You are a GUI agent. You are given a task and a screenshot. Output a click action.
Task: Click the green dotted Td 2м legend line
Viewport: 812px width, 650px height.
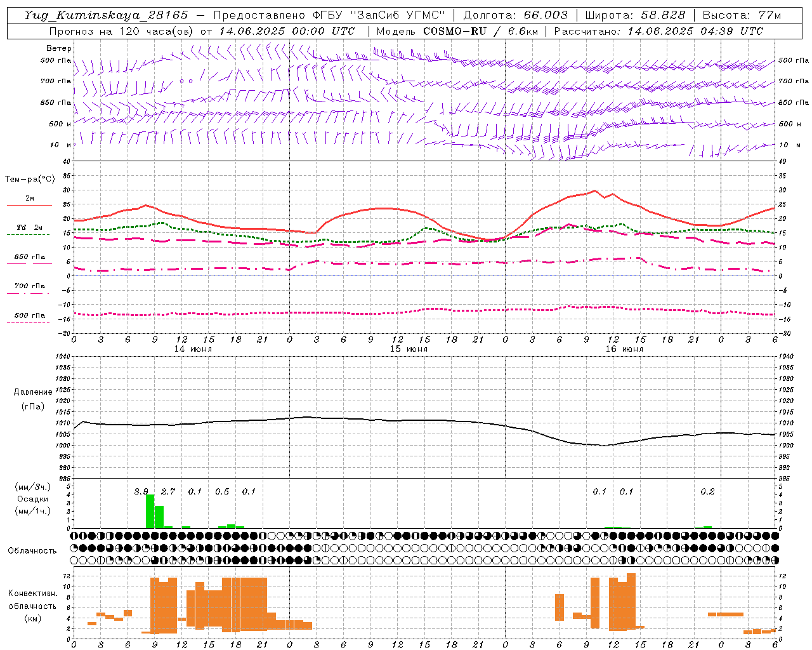pos(29,234)
